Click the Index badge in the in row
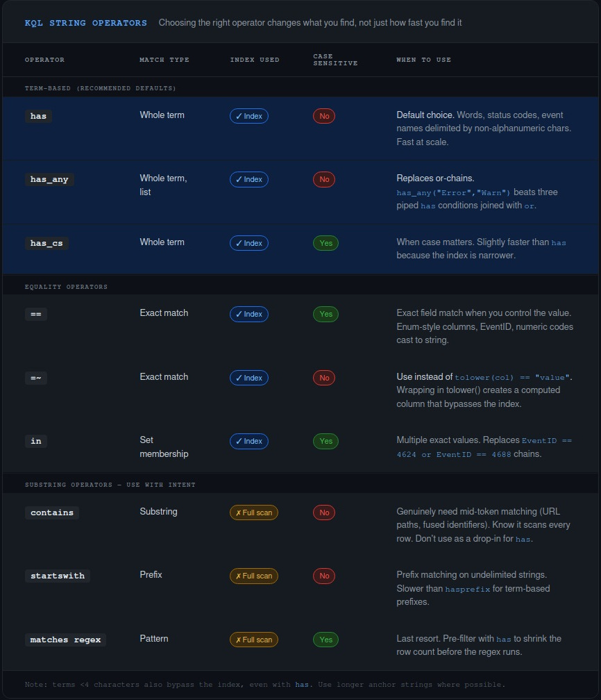 [248, 441]
